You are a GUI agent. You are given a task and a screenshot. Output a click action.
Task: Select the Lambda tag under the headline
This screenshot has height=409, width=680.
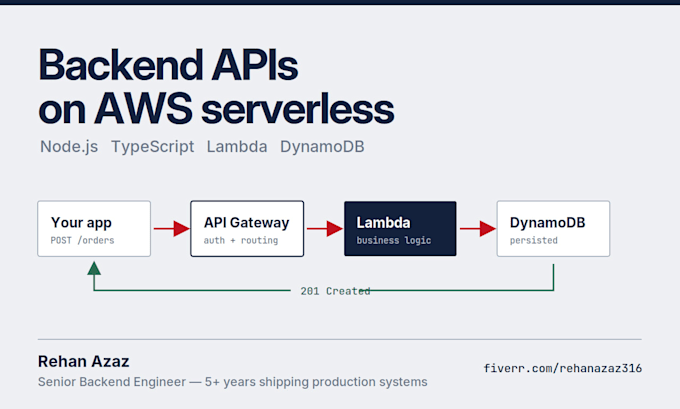[x=237, y=147]
